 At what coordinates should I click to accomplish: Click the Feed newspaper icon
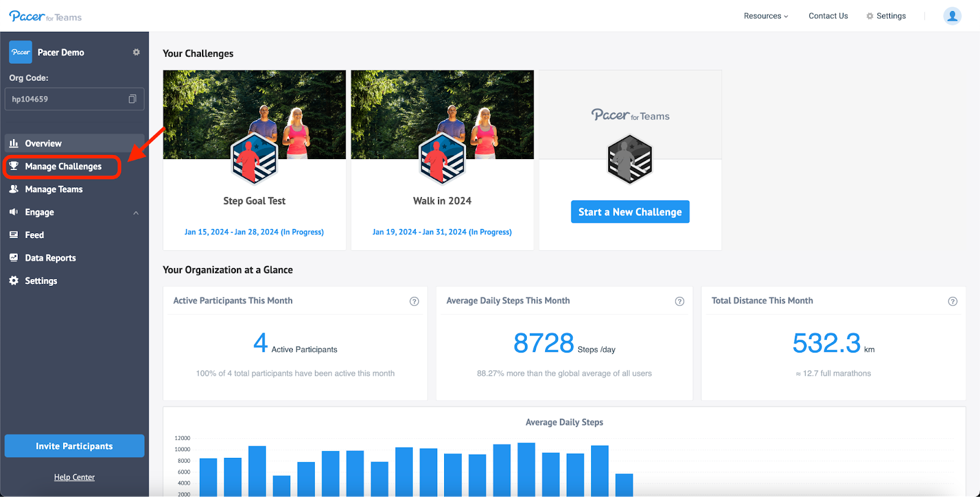pos(13,235)
